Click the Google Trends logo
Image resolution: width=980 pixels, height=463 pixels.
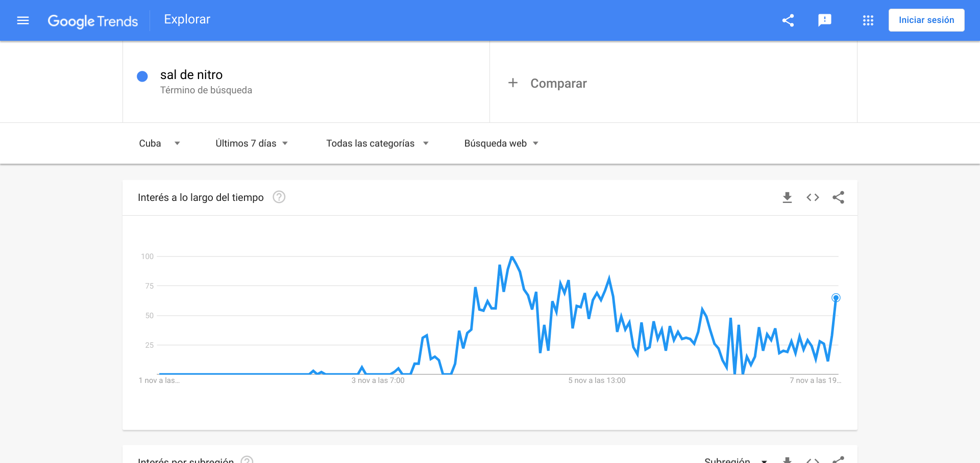tap(93, 21)
